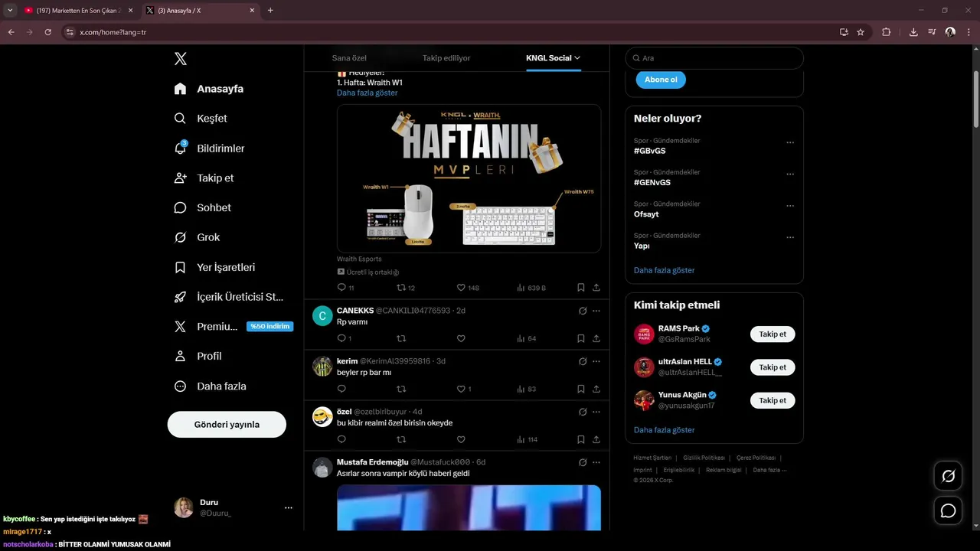
Task: Like kerim's post
Action: click(x=461, y=389)
